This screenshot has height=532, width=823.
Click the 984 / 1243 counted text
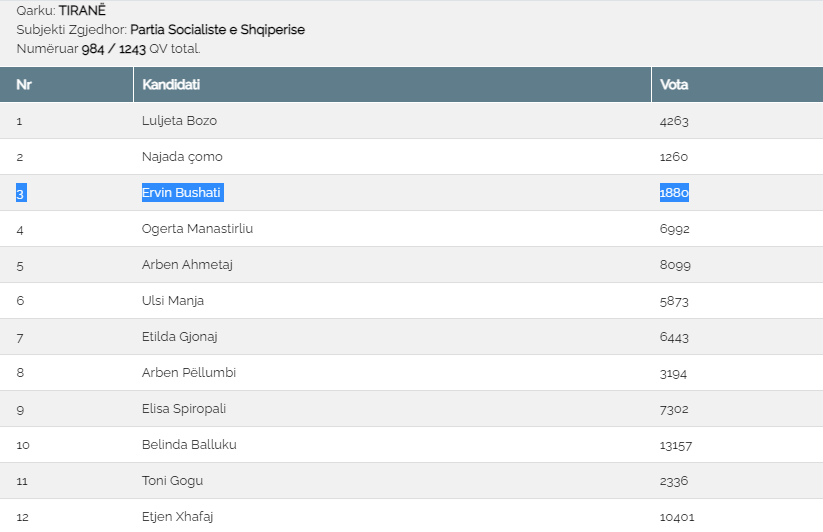coord(113,48)
